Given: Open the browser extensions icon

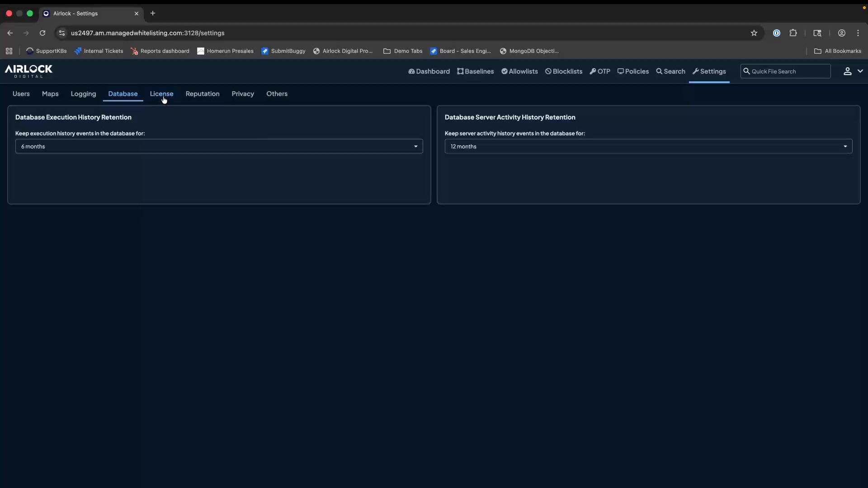Looking at the screenshot, I should tap(793, 33).
